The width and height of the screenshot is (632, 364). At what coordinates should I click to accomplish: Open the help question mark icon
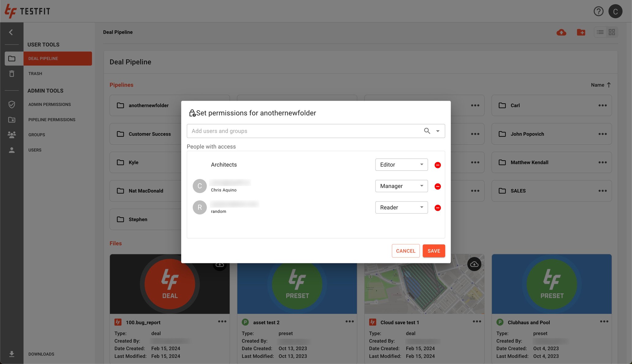(598, 11)
